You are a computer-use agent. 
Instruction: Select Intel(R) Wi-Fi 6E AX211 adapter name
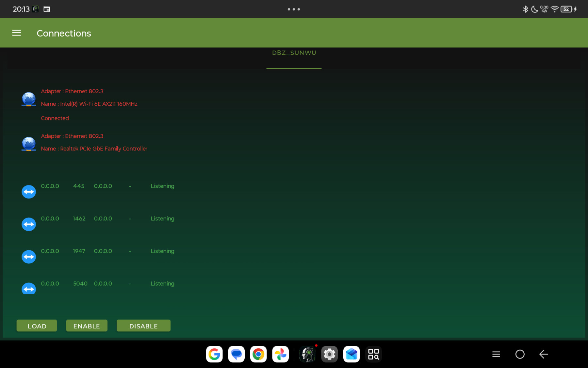coord(89,104)
